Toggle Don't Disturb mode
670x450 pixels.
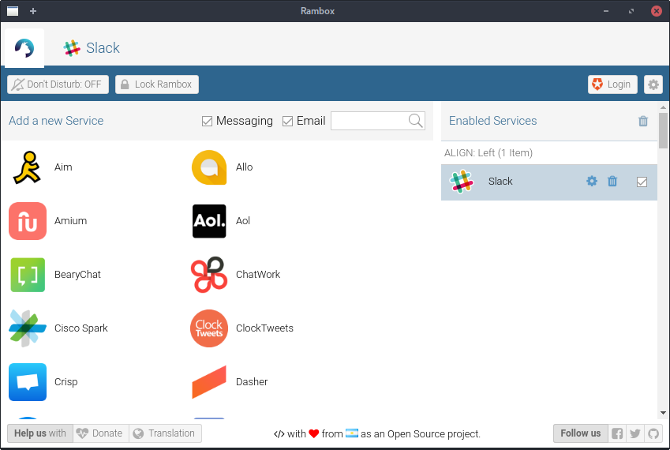click(x=58, y=84)
